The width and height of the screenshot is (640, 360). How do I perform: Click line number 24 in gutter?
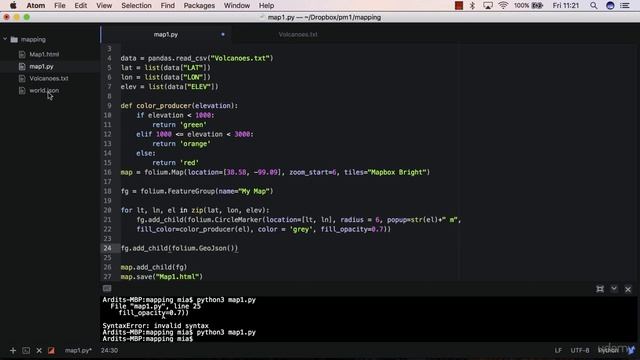(x=107, y=248)
